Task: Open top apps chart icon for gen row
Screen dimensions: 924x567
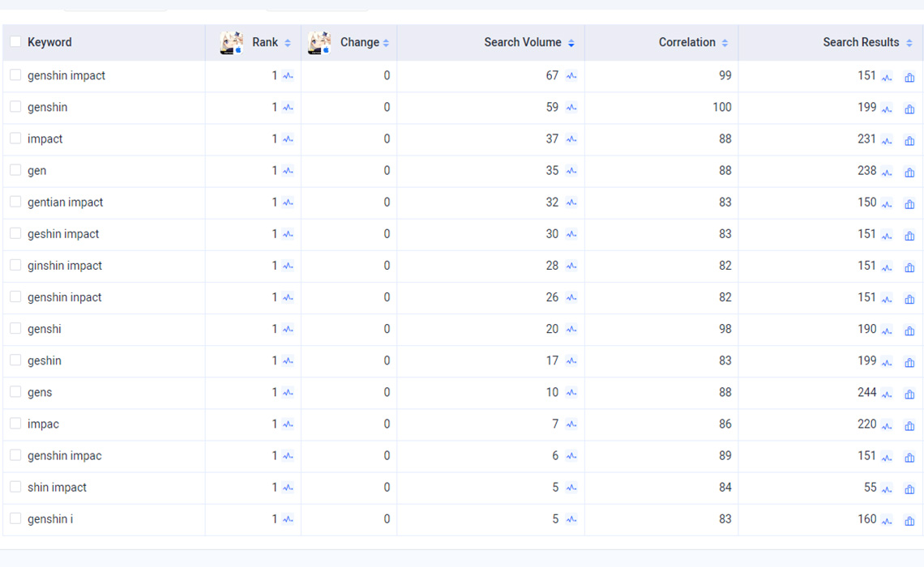Action: pos(910,173)
